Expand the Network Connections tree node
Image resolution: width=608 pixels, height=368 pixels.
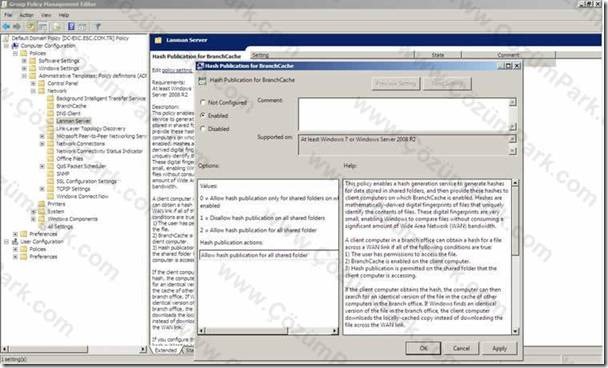click(42, 143)
